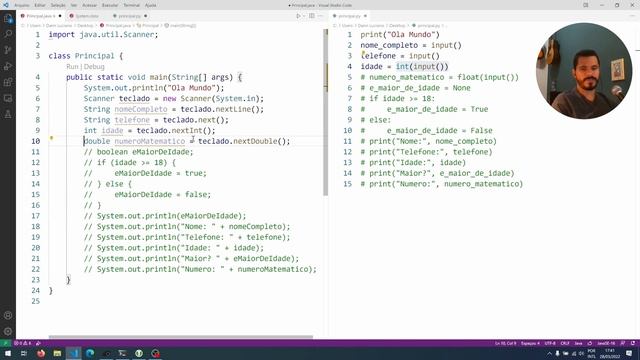
Task: Click the Run Java play button
Action: click(298, 16)
